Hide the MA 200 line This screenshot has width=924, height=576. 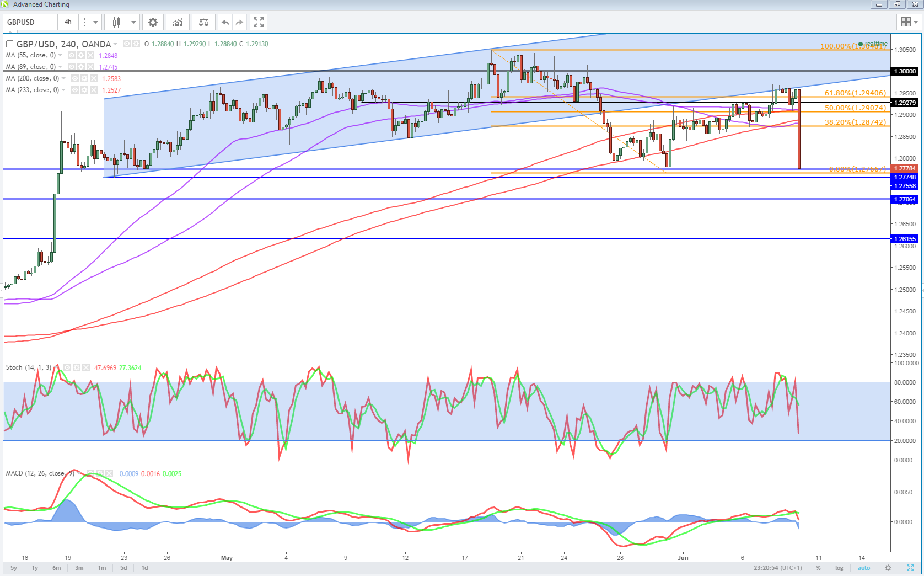[x=75, y=78]
